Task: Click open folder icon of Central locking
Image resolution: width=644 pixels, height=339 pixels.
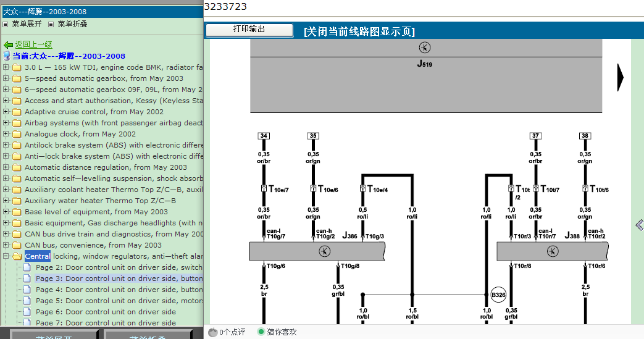Action: tap(17, 256)
